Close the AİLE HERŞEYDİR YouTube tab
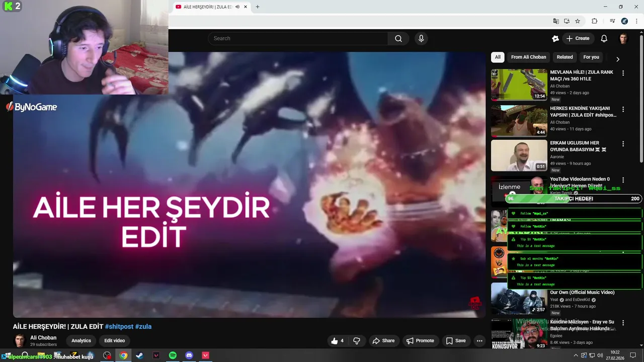644x362 pixels. 246,7
